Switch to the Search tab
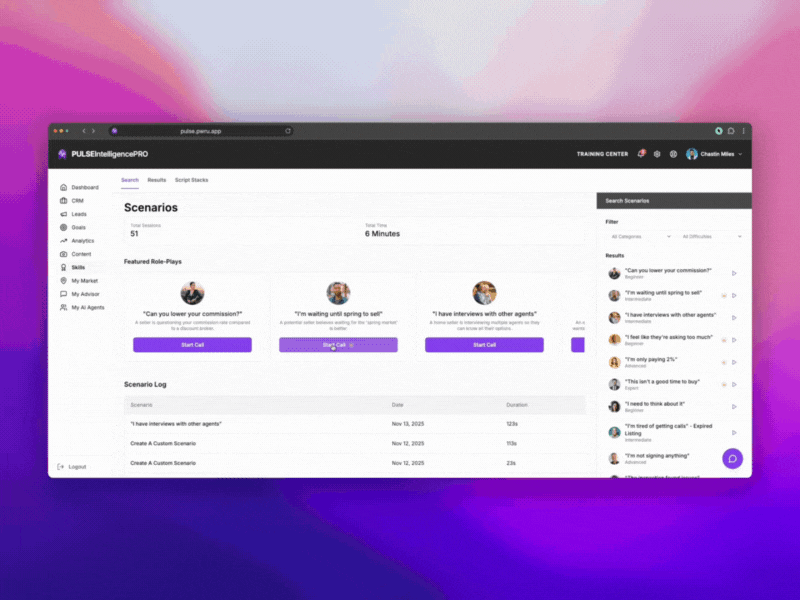Image resolution: width=800 pixels, height=600 pixels. (130, 180)
